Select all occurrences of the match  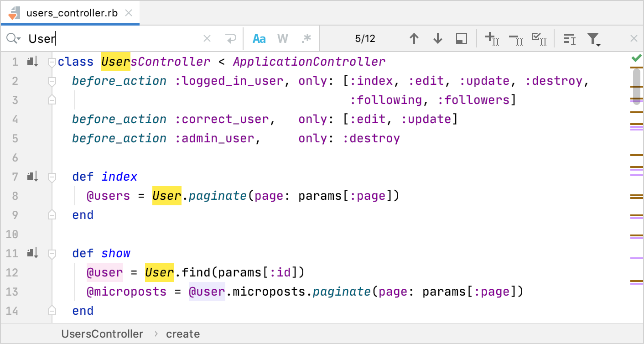coord(539,39)
